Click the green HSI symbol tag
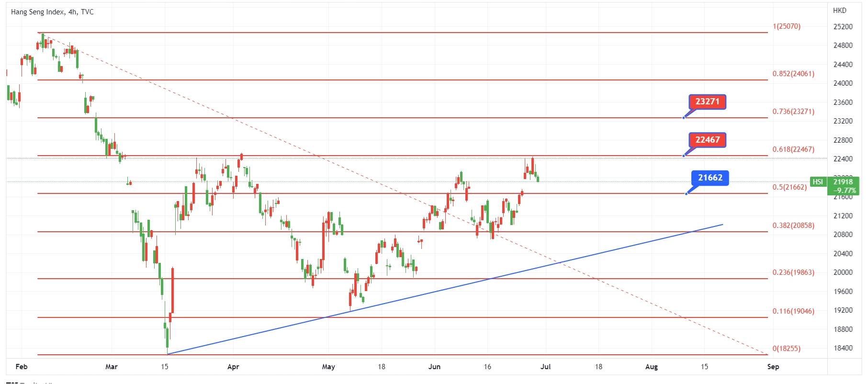868x384 pixels. [818, 182]
